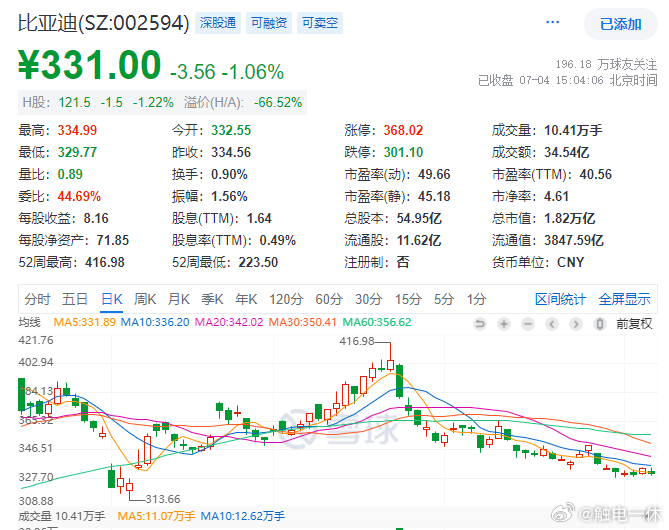Viewport: 669px width, 530px height.
Task: Switch to the 60分 chart tab
Action: 329,299
